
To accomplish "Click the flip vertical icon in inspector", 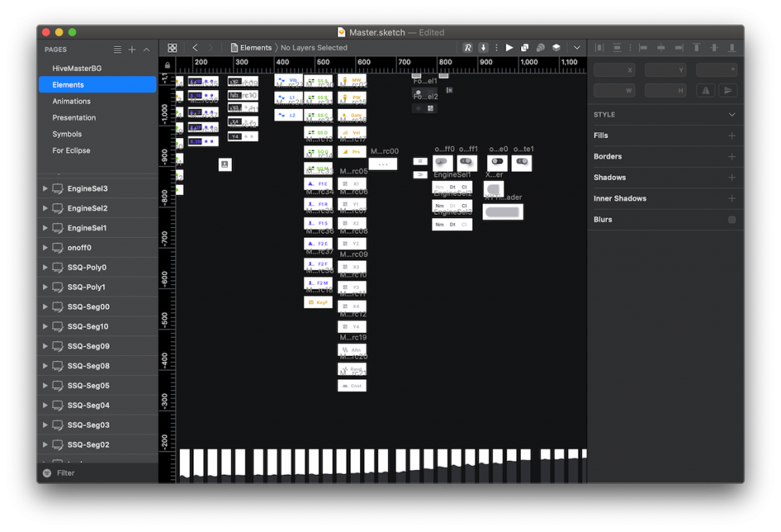I will 727,91.
